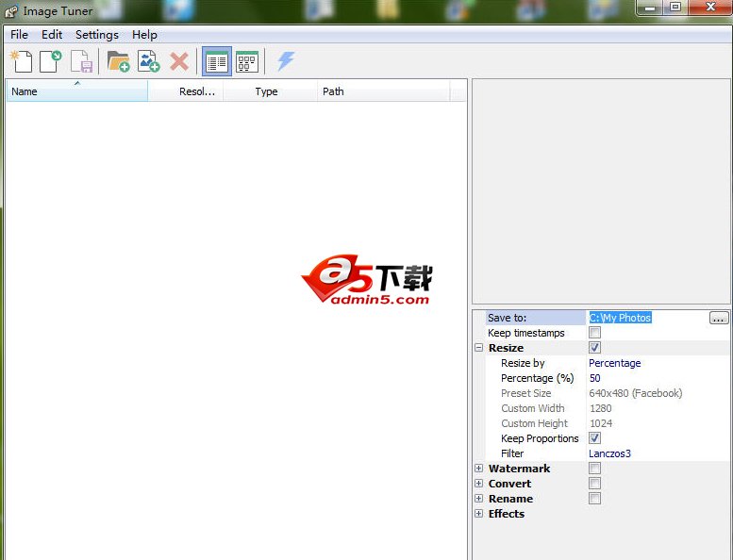Enable the Watermark checkbox
Image resolution: width=733 pixels, height=560 pixels.
(594, 469)
